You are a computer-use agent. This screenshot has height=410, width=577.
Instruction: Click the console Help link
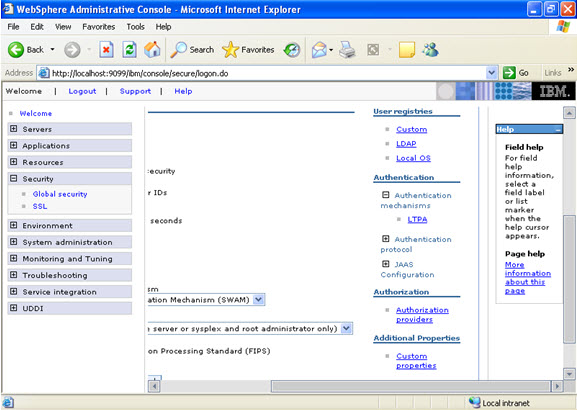pyautogui.click(x=183, y=91)
